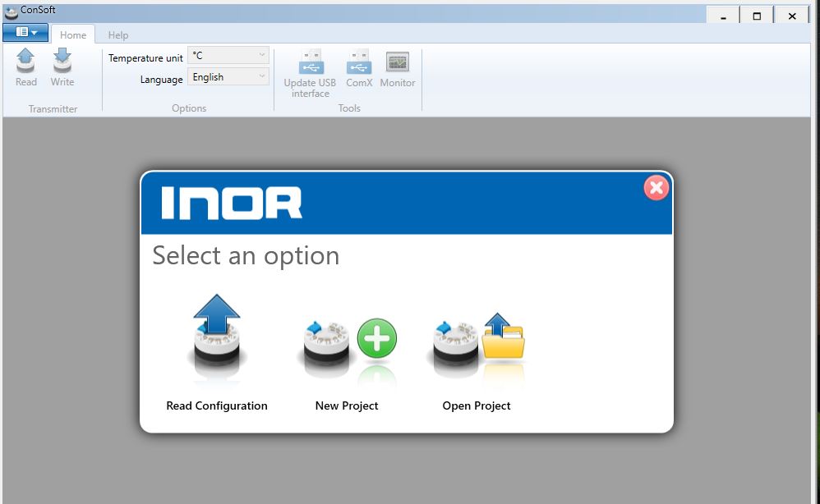Open the application file menu button
Screen dimensions: 820x504
pyautogui.click(x=25, y=32)
